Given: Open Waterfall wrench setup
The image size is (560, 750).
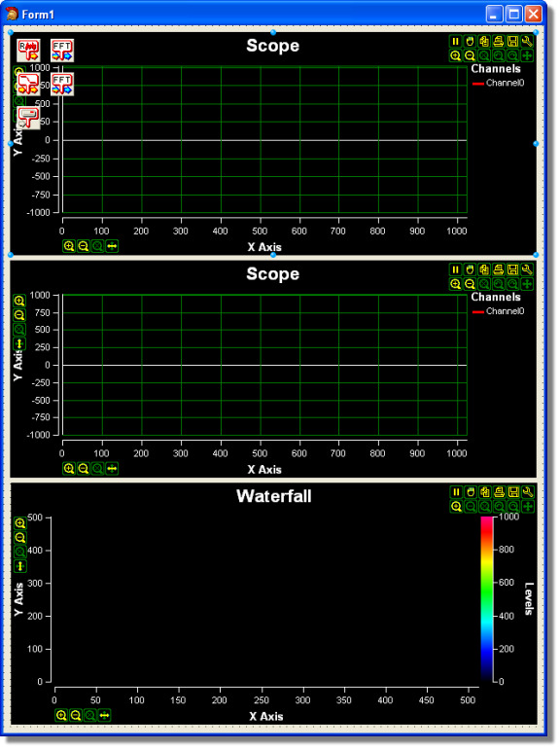Looking at the screenshot, I should 528,492.
